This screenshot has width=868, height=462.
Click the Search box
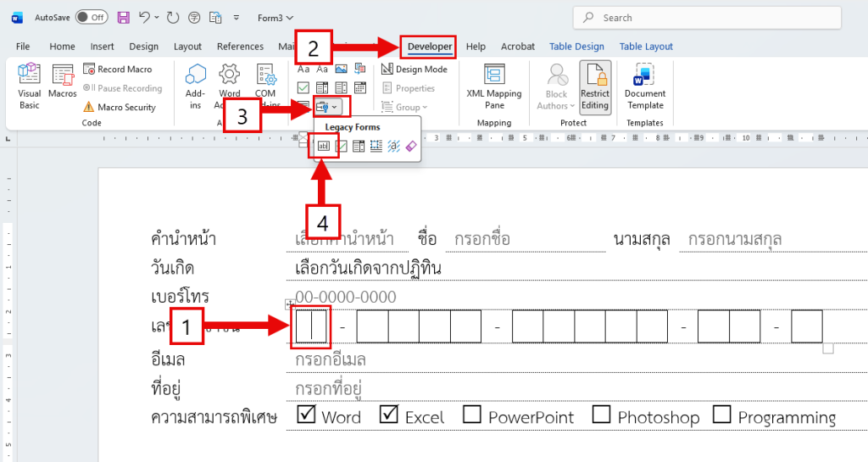coord(707,18)
